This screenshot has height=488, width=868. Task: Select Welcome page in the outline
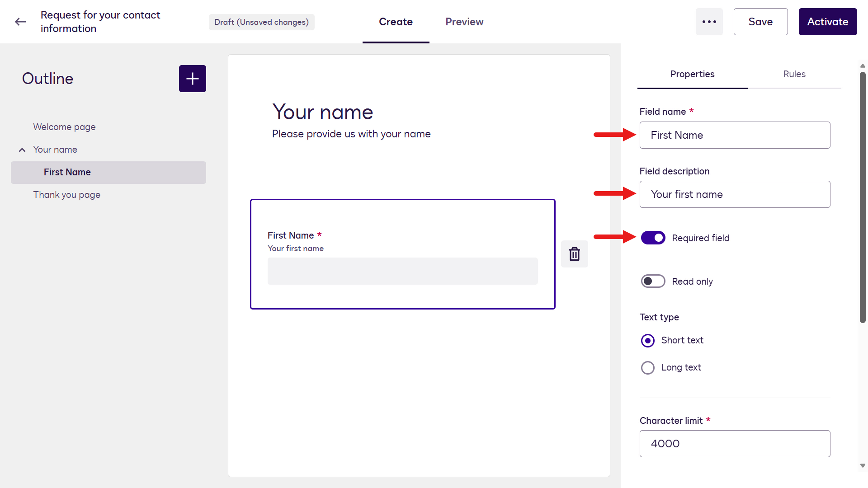click(64, 127)
